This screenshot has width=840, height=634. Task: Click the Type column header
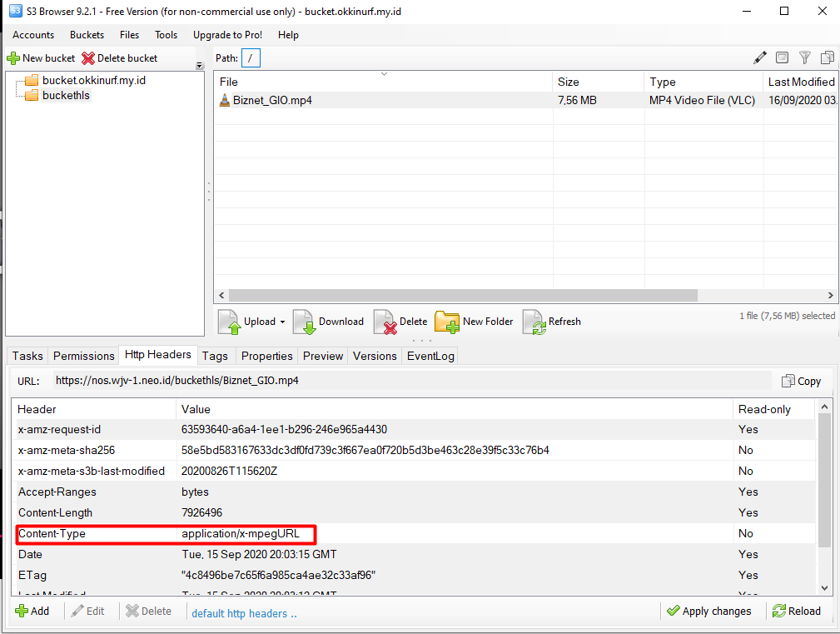pyautogui.click(x=703, y=82)
